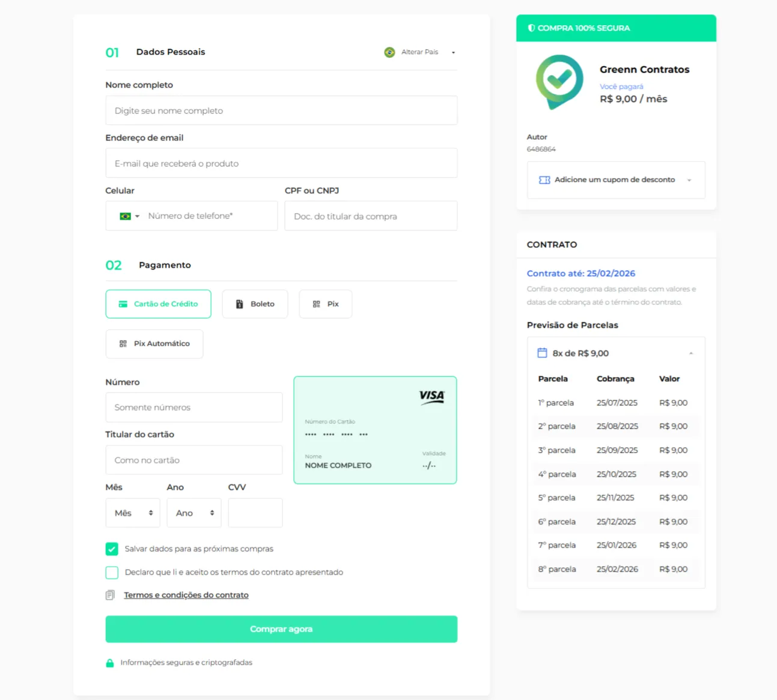
Task: Select Pix payment method
Action: click(326, 304)
